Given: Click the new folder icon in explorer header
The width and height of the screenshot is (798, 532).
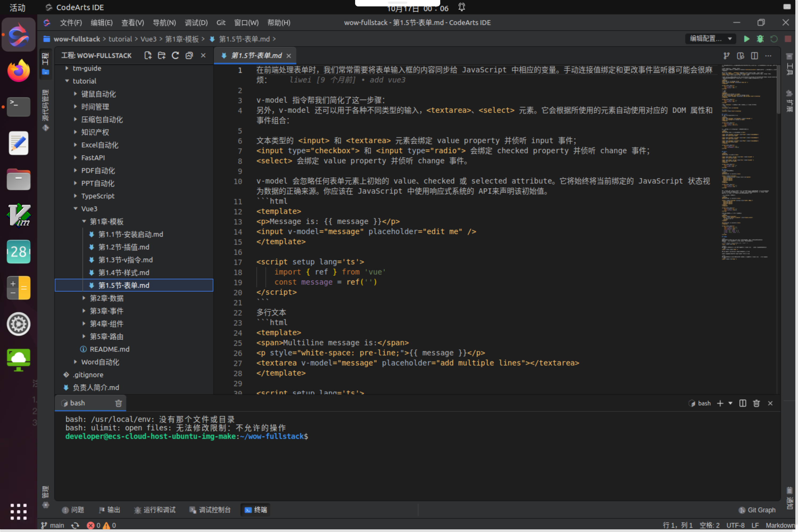Looking at the screenshot, I should click(x=161, y=56).
